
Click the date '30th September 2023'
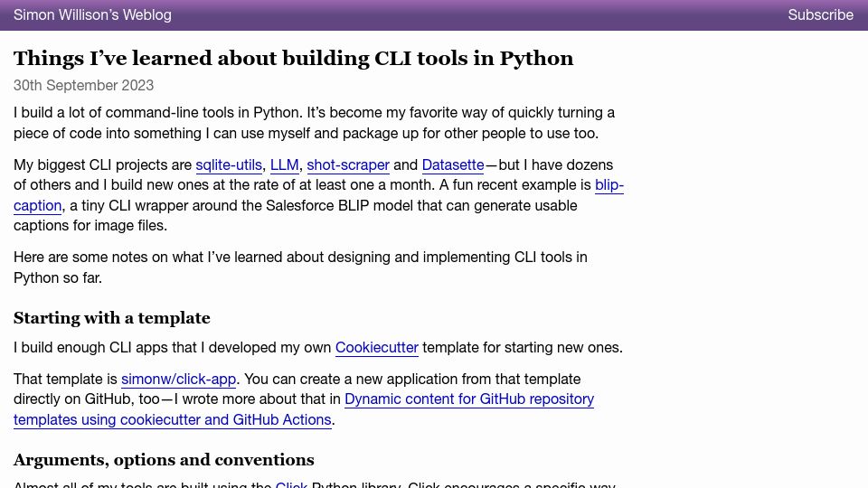pyautogui.click(x=83, y=85)
